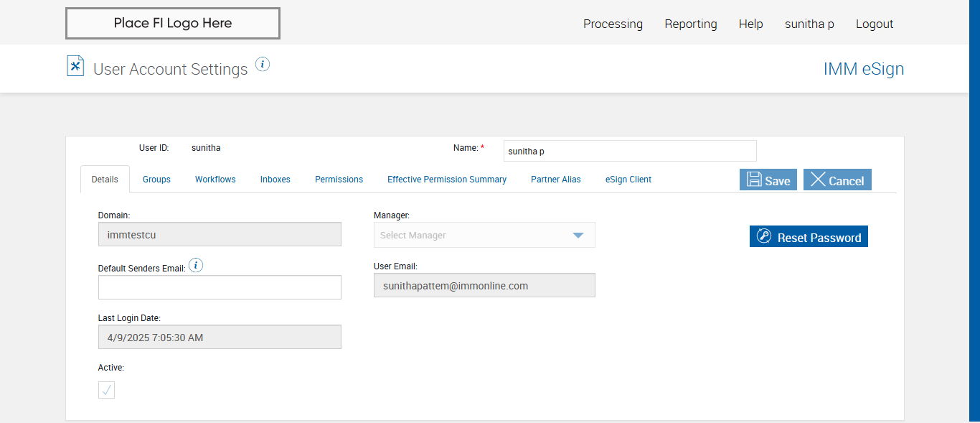Click the page vertical scrollbar

click(974, 211)
